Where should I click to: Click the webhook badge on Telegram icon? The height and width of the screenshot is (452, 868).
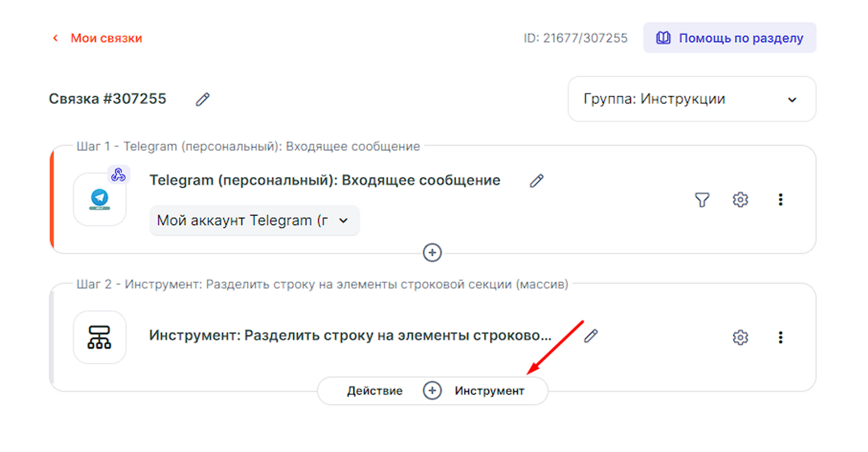pos(118,175)
